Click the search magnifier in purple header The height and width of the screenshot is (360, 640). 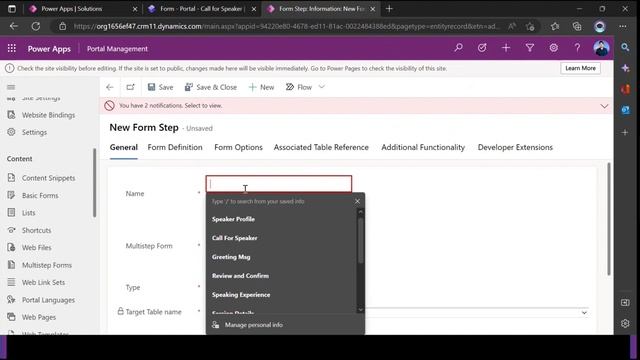tap(458, 48)
